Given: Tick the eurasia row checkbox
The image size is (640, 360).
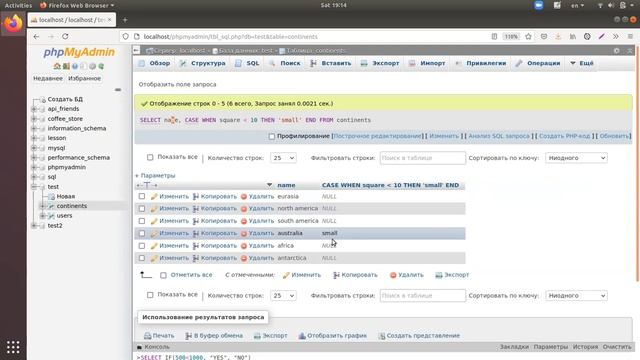Looking at the screenshot, I should click(142, 196).
